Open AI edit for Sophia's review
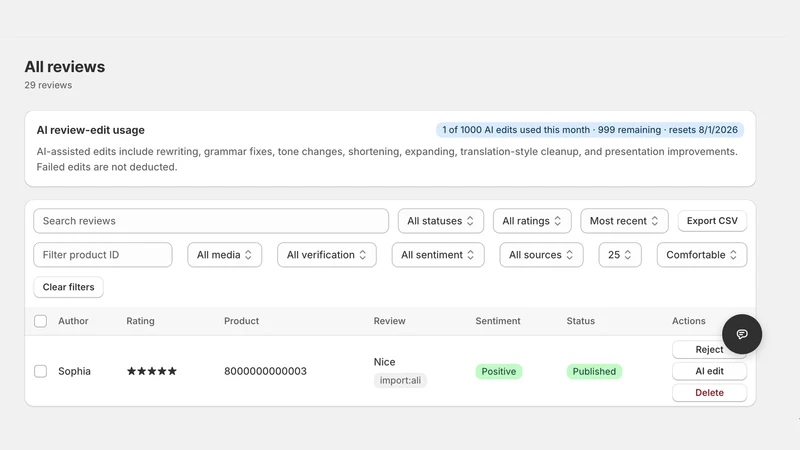This screenshot has width=800, height=450. (x=709, y=371)
